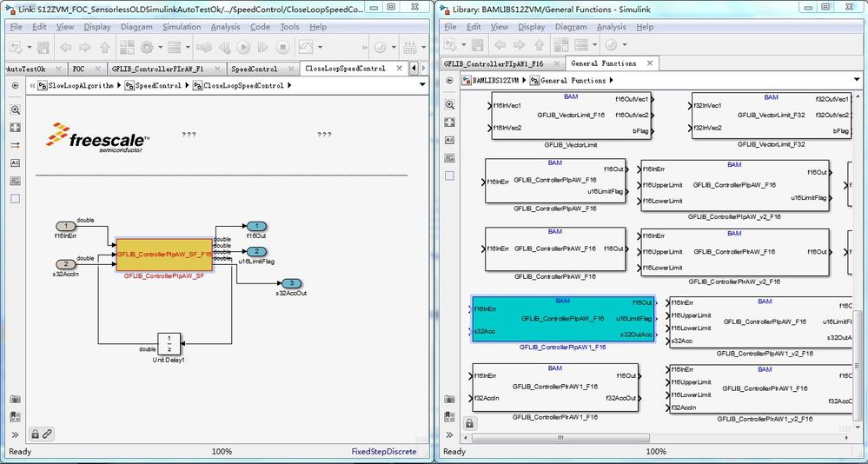868x464 pixels.
Task: Open Model Explorer icon in the model window
Action: [x=174, y=47]
